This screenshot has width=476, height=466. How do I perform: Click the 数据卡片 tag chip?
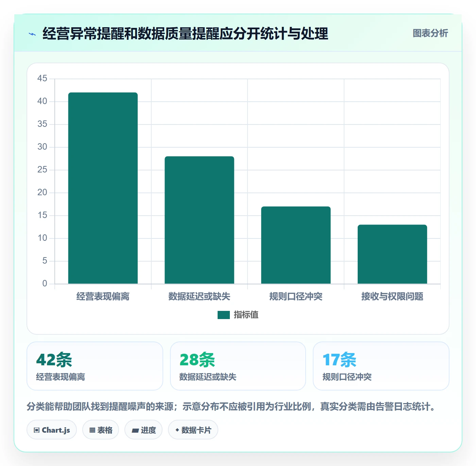tap(193, 430)
